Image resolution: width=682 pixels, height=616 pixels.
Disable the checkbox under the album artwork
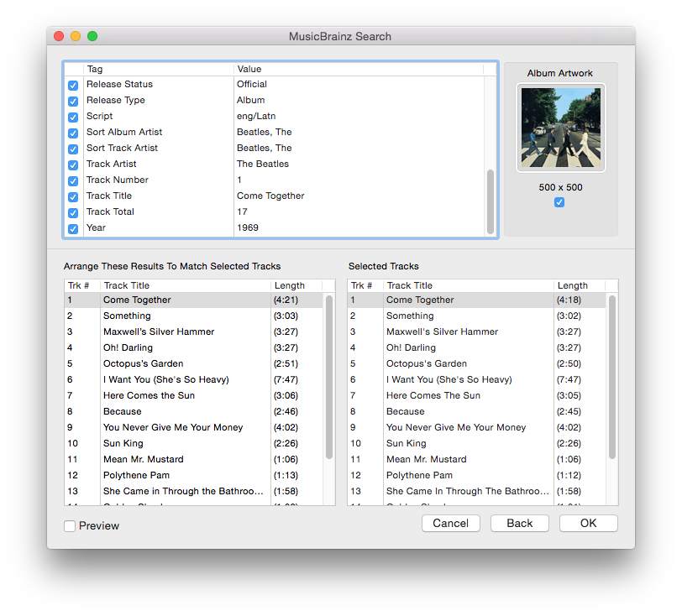(x=559, y=202)
